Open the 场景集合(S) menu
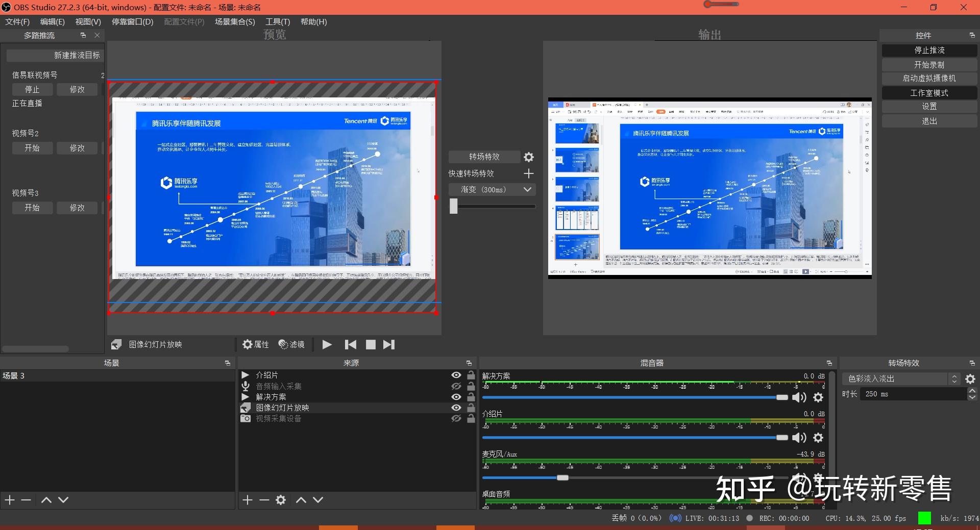Image resolution: width=980 pixels, height=530 pixels. click(x=235, y=21)
